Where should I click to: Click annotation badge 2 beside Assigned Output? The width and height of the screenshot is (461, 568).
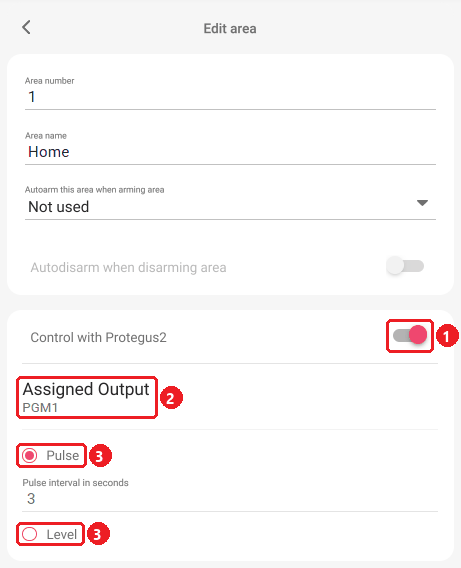(171, 397)
